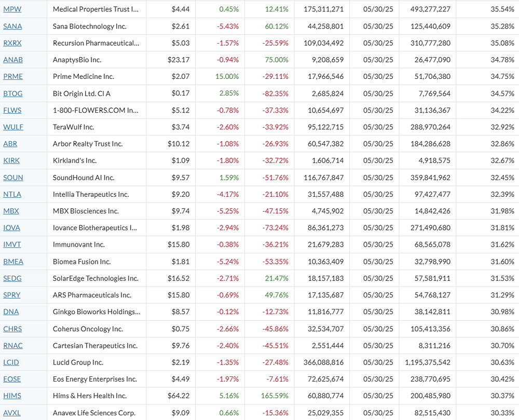Open the SOUN stock link
This screenshot has height=420, width=519.
13,178
